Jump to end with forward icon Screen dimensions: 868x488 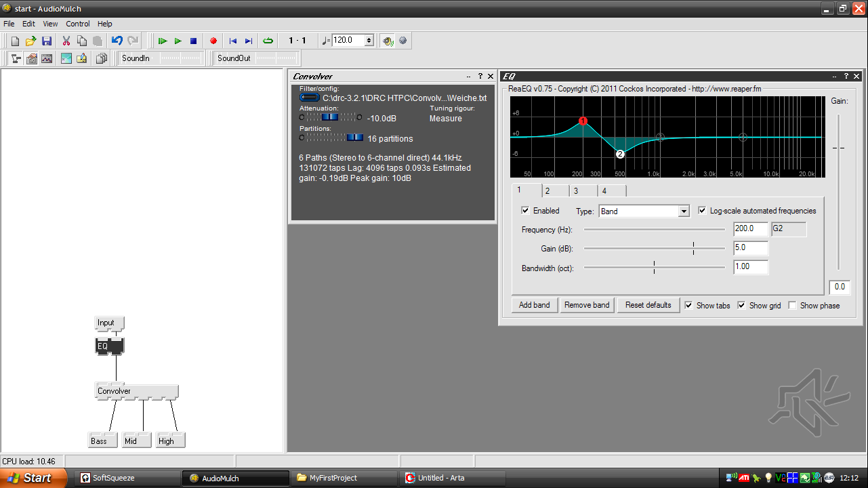point(249,41)
